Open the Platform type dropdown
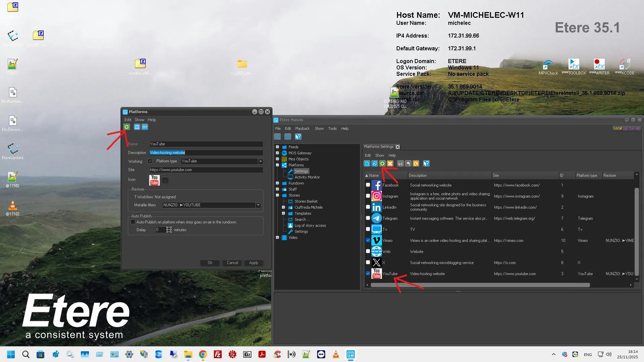Viewport: 644px width, 362px height. coord(260,161)
